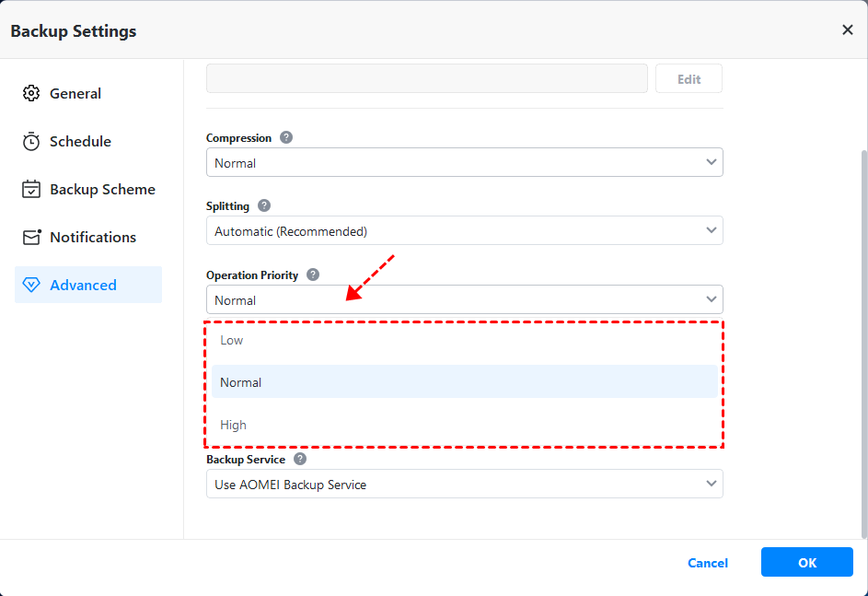868x596 pixels.
Task: Open the Backup Service dropdown
Action: click(x=464, y=484)
